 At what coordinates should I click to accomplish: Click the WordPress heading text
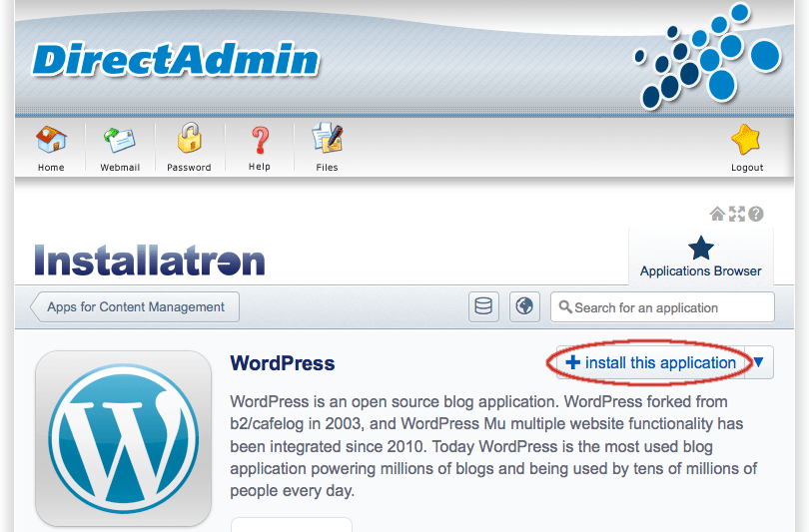pyautogui.click(x=283, y=363)
